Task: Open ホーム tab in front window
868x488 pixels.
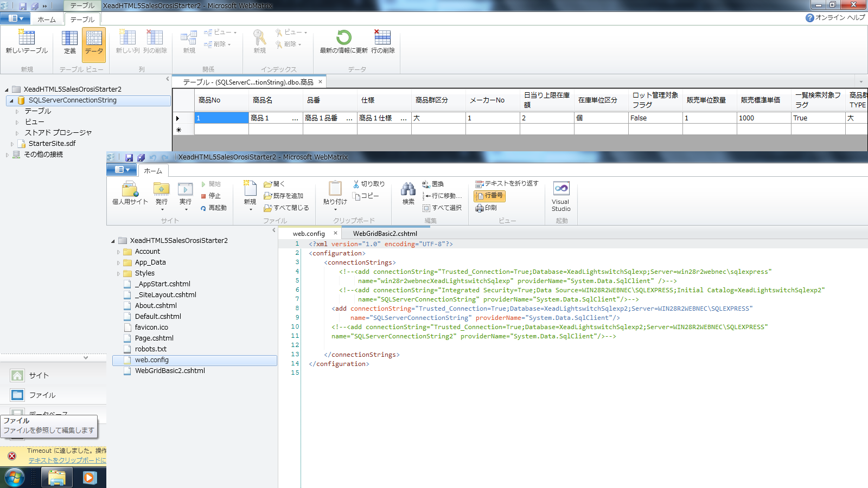Action: [153, 170]
